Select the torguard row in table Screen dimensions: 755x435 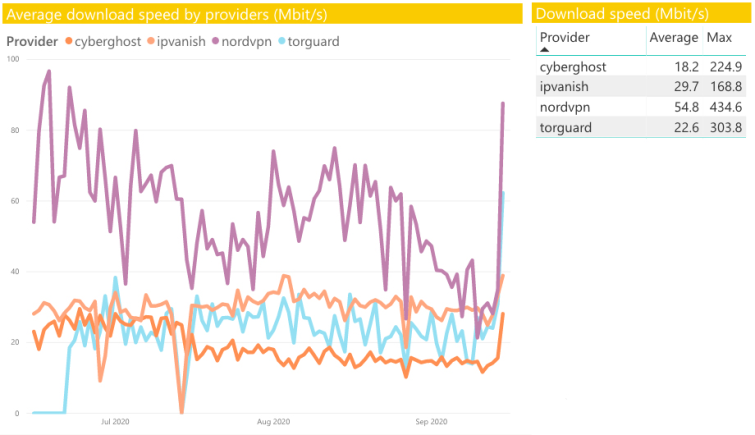coord(641,127)
